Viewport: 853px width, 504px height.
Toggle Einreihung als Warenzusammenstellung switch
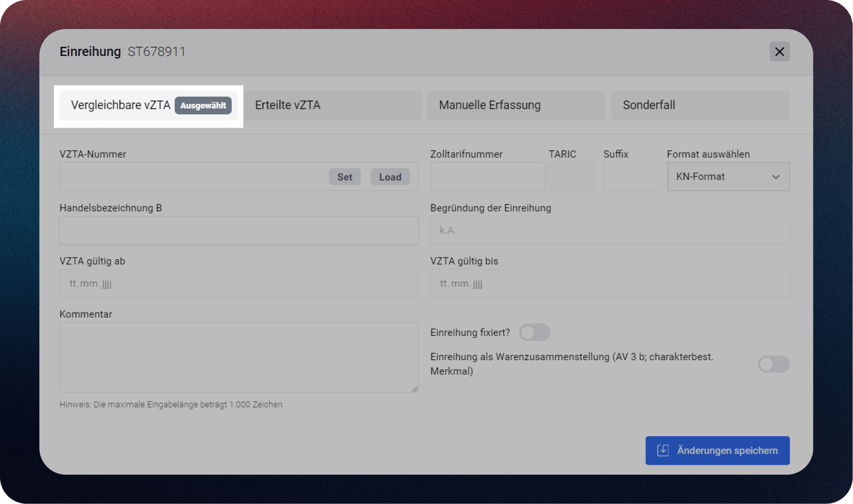point(773,364)
